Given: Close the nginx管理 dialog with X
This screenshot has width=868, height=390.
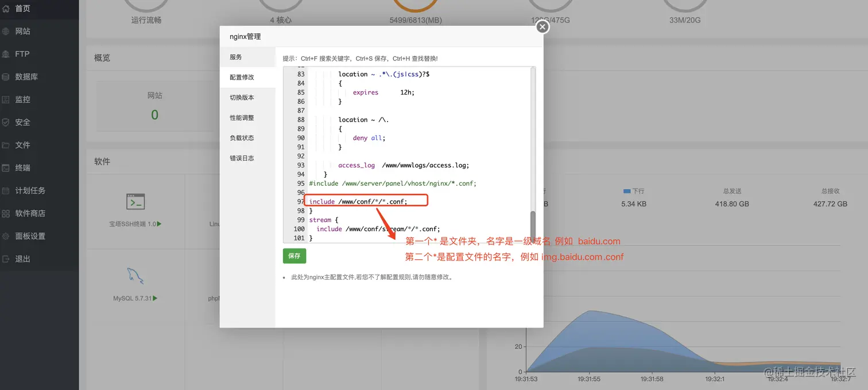Looking at the screenshot, I should point(542,27).
